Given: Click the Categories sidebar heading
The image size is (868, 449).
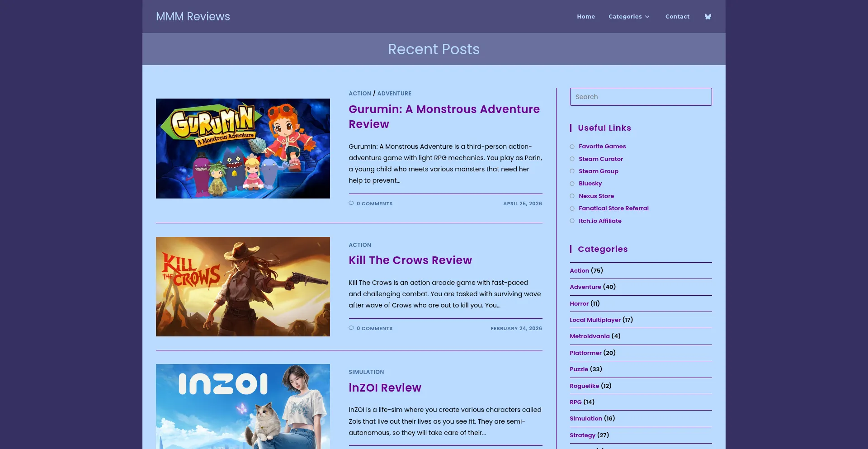Looking at the screenshot, I should point(603,249).
